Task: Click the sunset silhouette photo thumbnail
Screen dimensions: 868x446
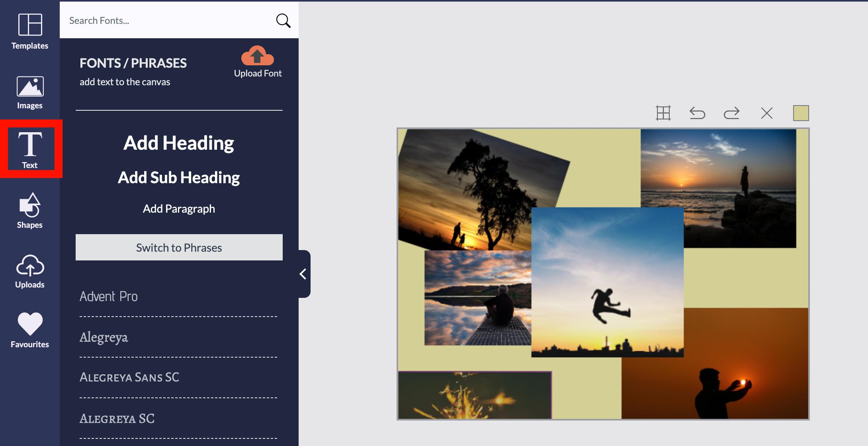Action: pyautogui.click(x=722, y=188)
